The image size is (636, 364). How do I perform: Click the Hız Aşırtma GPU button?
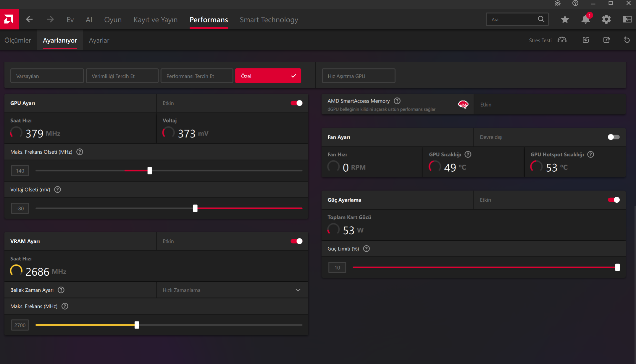358,76
